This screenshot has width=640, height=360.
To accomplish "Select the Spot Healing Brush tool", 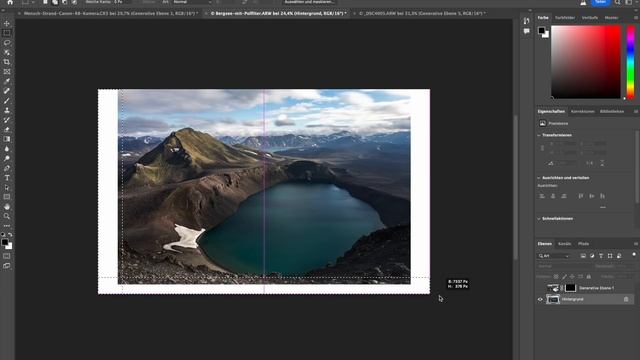I will click(7, 91).
